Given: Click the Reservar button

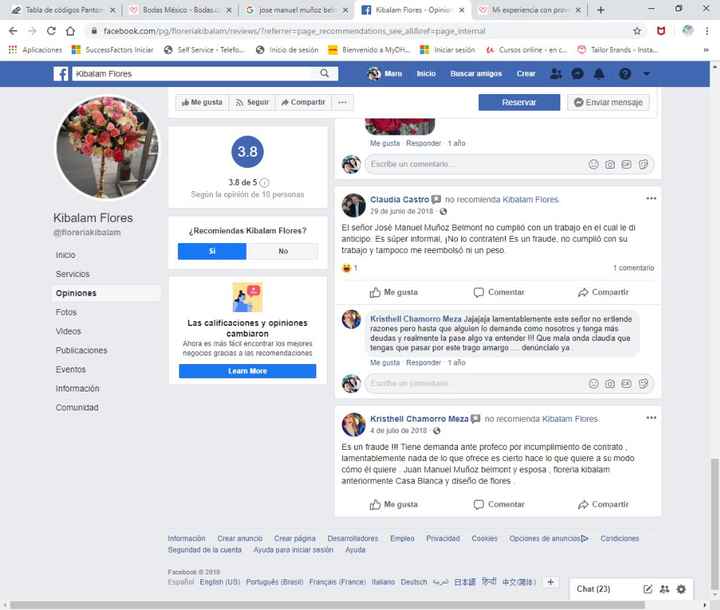Looking at the screenshot, I should click(519, 102).
